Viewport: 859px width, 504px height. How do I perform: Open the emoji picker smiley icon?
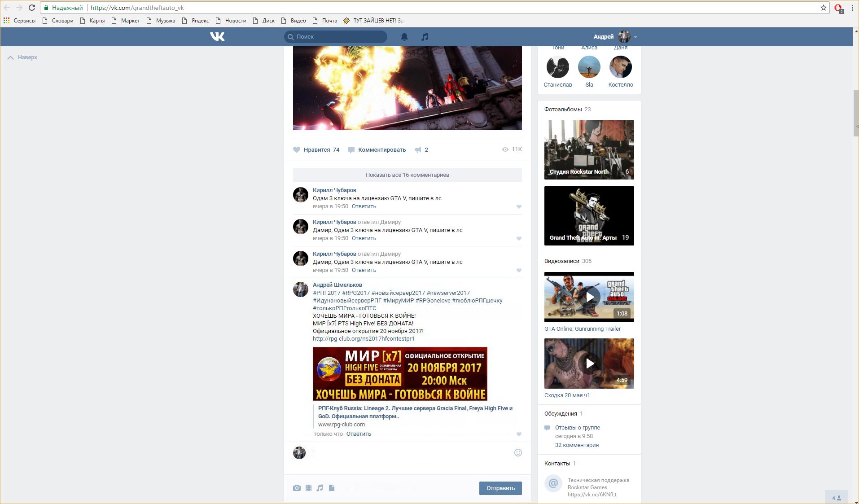click(x=518, y=452)
